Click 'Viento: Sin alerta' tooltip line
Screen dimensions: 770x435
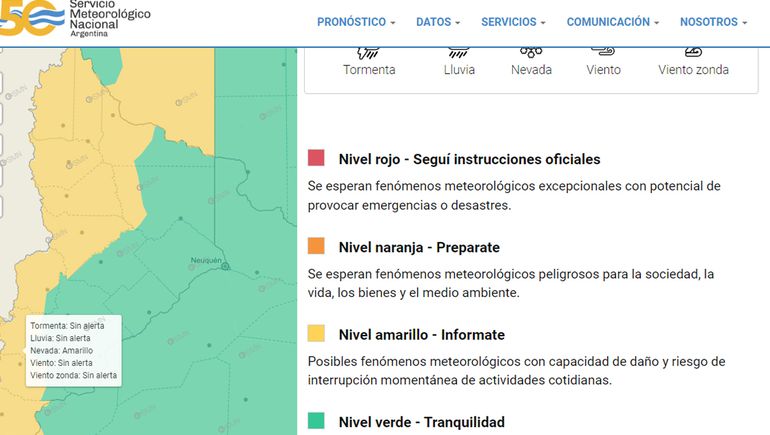coord(61,363)
